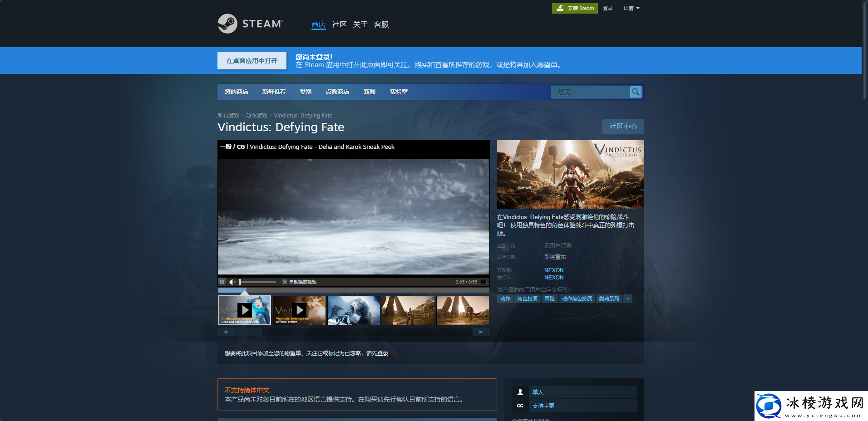The height and width of the screenshot is (421, 868).
Task: Toggle the video mute speaker icon
Action: coord(232,282)
